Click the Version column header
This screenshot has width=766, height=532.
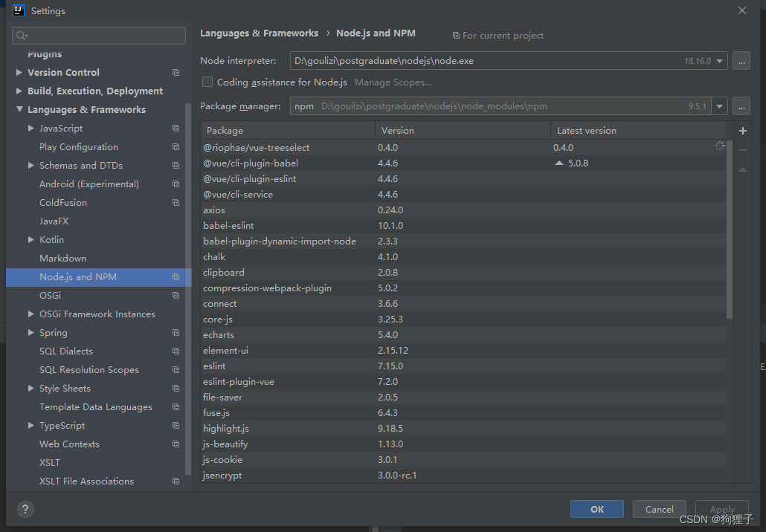pos(463,130)
